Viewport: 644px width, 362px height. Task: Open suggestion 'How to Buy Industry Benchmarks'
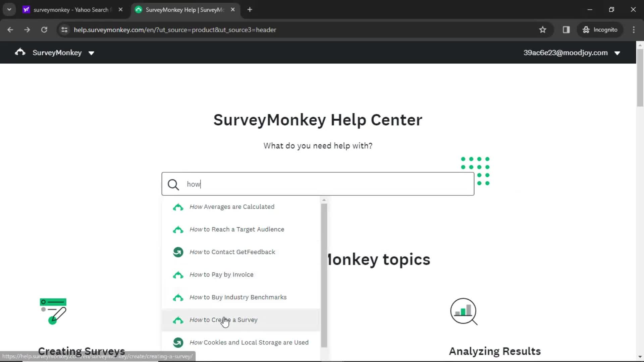coord(241,297)
